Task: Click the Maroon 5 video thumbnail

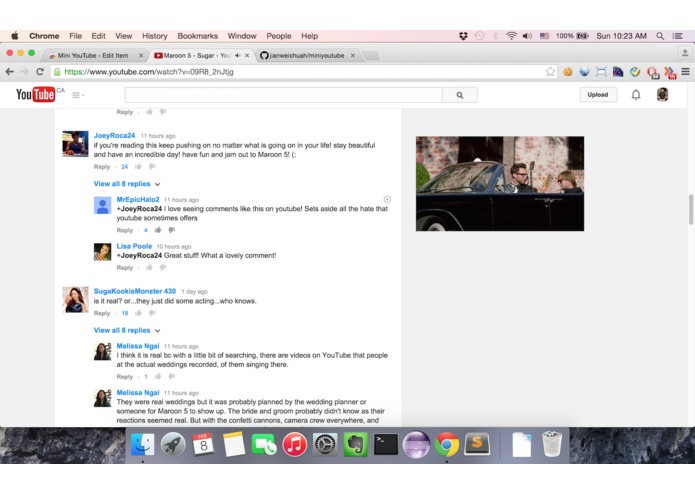Action: point(500,183)
